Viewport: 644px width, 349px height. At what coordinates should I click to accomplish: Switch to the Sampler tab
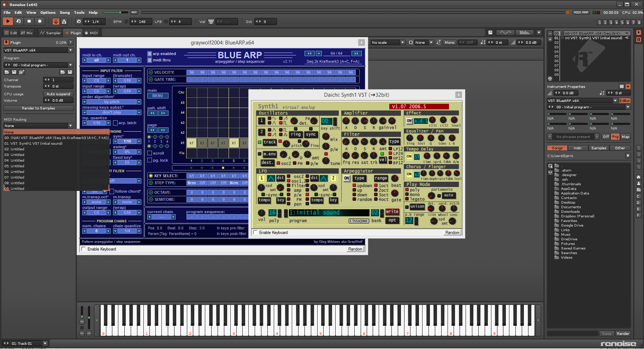51,33
